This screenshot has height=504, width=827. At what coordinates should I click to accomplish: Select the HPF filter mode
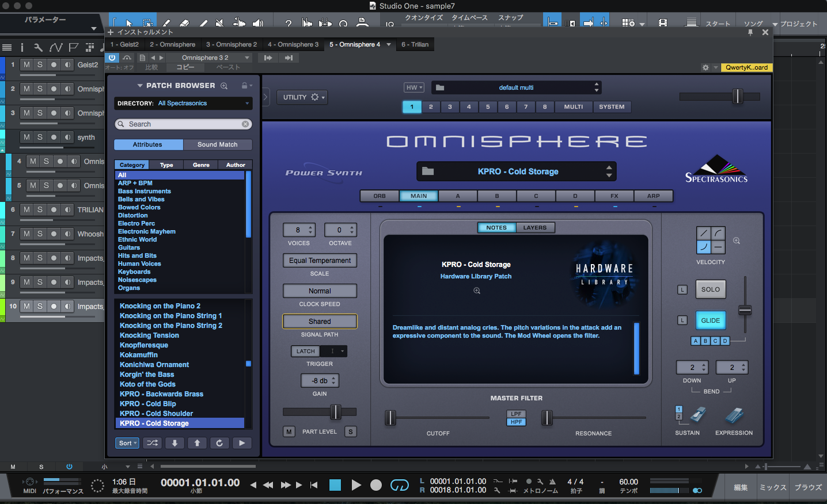tap(517, 422)
